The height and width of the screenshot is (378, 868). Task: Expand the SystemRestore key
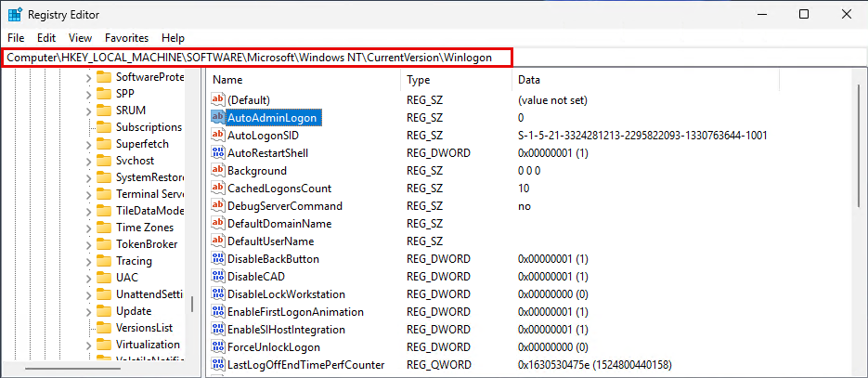(x=88, y=177)
